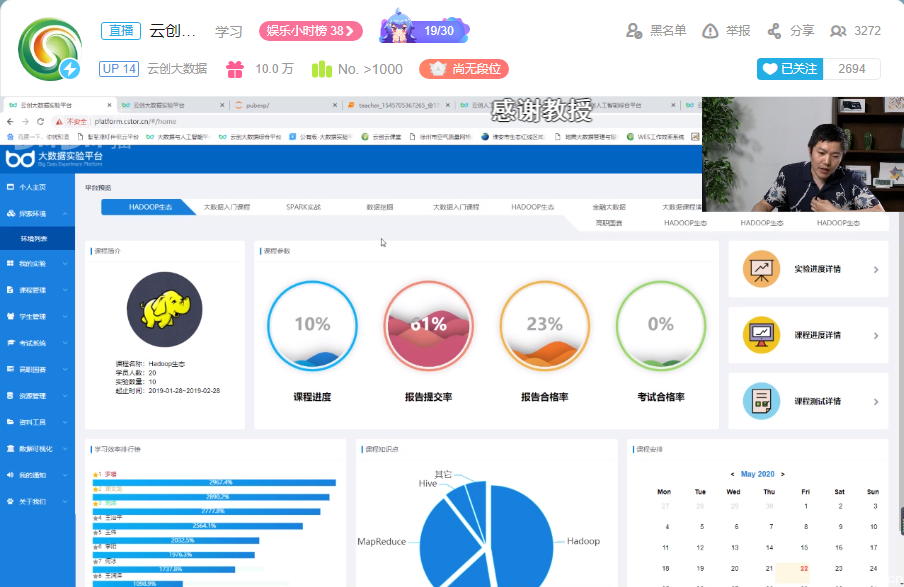Open the WES工作效率系统 bookmark
This screenshot has width=904, height=587.
[656, 137]
